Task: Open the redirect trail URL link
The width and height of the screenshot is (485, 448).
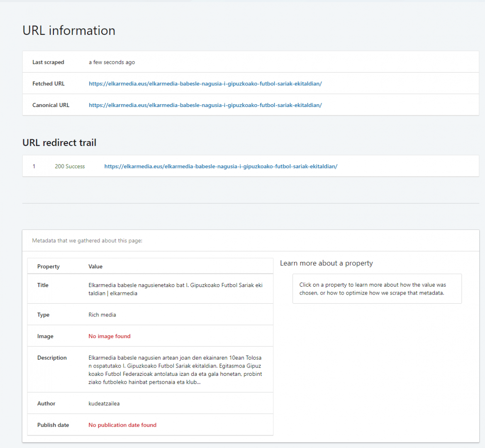Action: point(221,166)
